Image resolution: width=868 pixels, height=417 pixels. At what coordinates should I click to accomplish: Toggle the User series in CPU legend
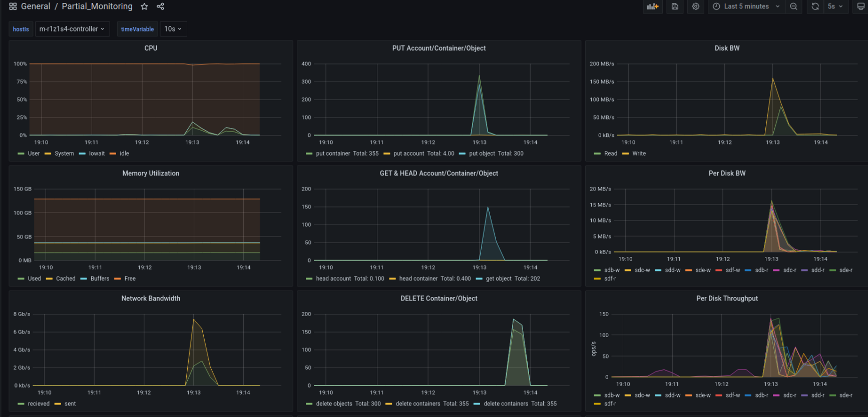pos(34,153)
